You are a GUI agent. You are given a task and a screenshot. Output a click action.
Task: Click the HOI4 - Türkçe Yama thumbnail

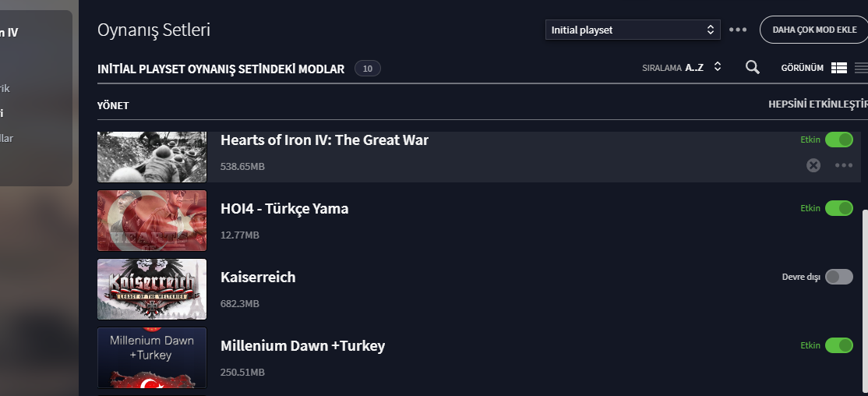coord(152,221)
